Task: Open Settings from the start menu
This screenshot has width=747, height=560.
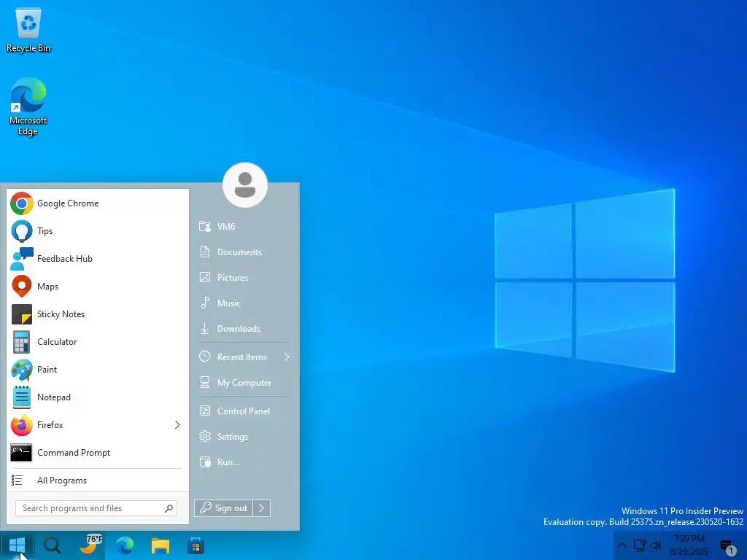Action: click(x=244, y=437)
